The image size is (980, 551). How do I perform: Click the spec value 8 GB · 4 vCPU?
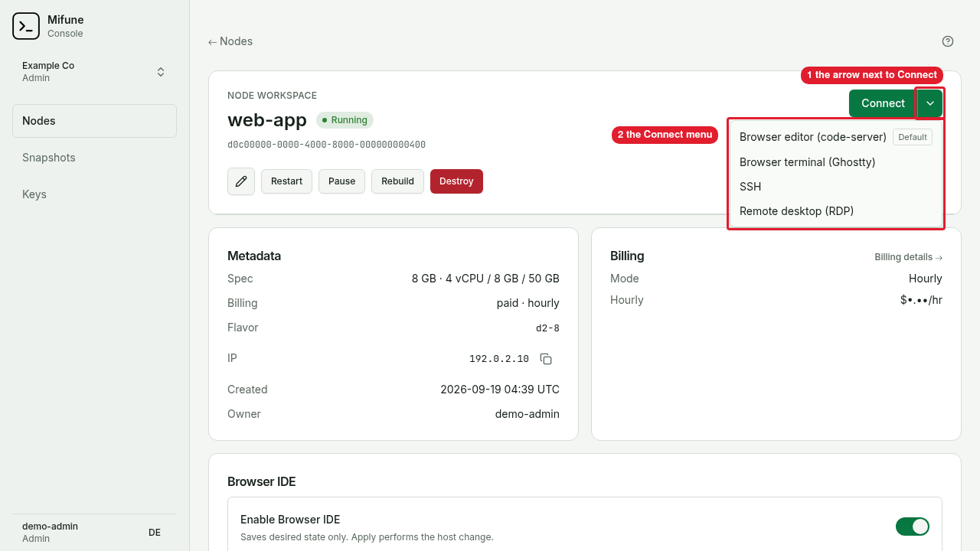pyautogui.click(x=485, y=279)
